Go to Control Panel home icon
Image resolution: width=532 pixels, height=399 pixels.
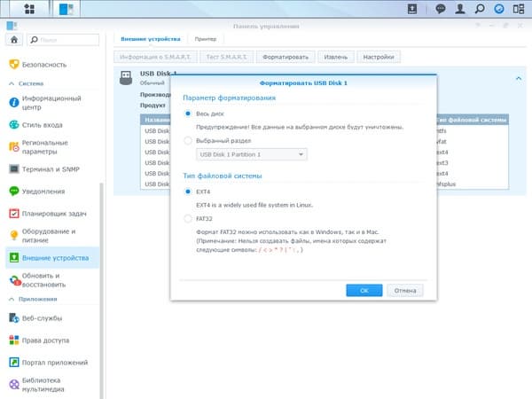[x=14, y=40]
